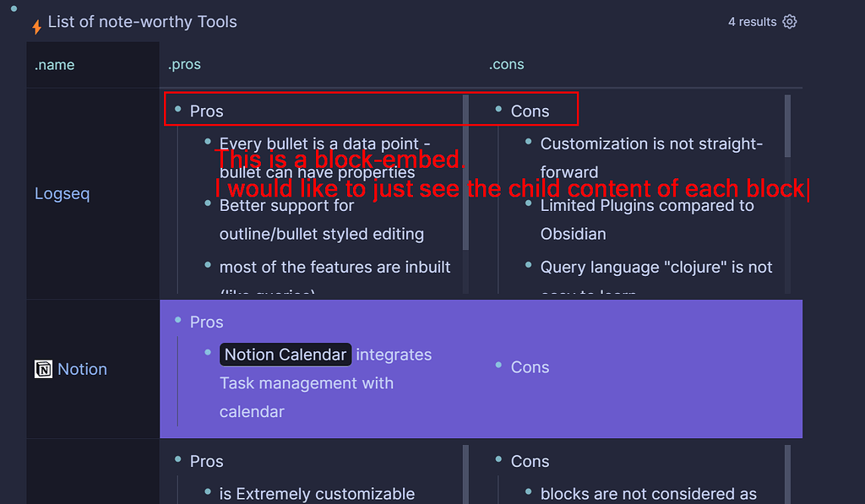Click the Notion Calendar inline tag
Image resolution: width=865 pixels, height=504 pixels.
coord(286,355)
